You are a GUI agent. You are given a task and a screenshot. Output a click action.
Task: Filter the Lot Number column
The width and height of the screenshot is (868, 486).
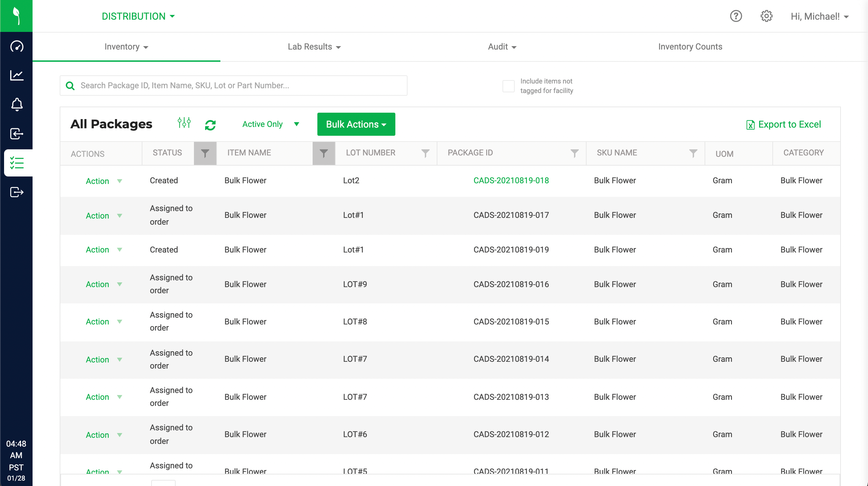[425, 153]
